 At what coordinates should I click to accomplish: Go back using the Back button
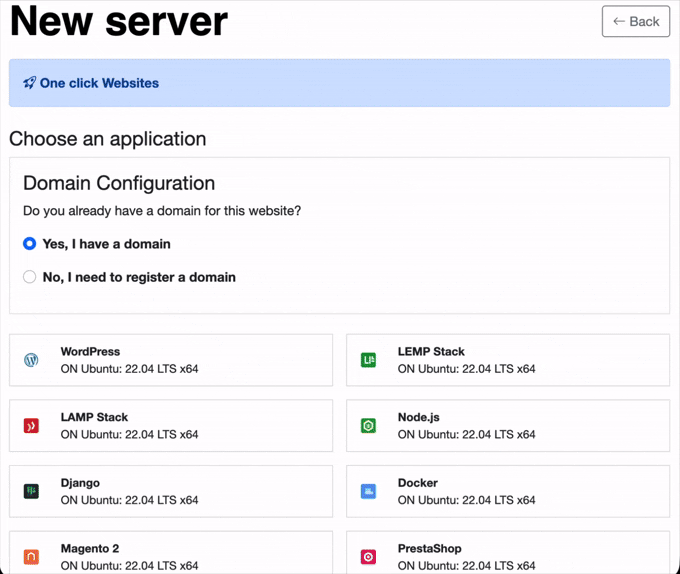tap(636, 21)
